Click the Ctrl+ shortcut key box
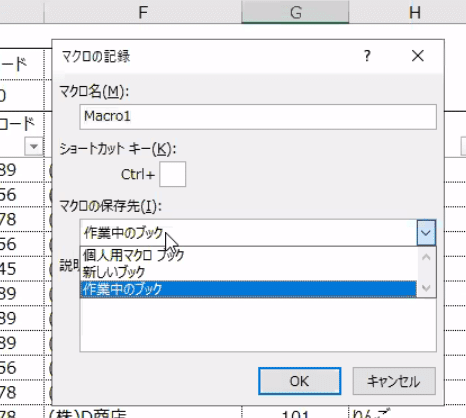 coord(172,174)
